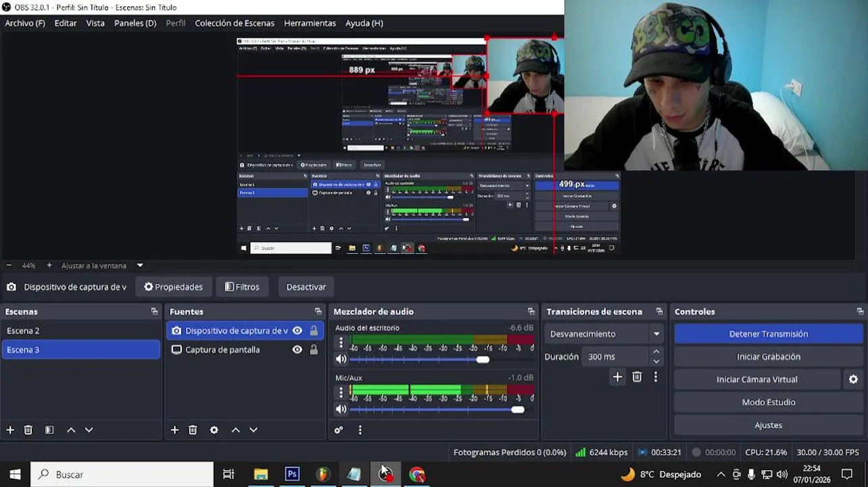
Task: Zoom out the preview with minus
Action: point(9,266)
